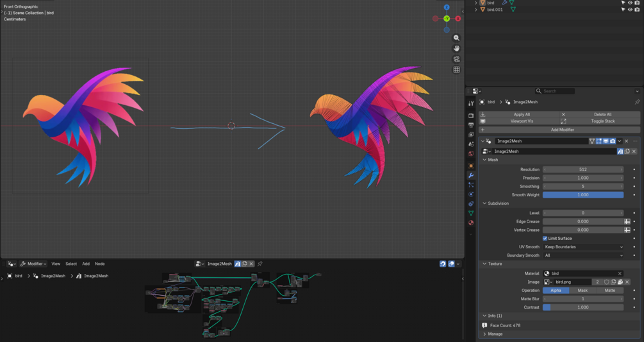
Task: Disable bird in renders via camera icon
Action: tap(637, 3)
